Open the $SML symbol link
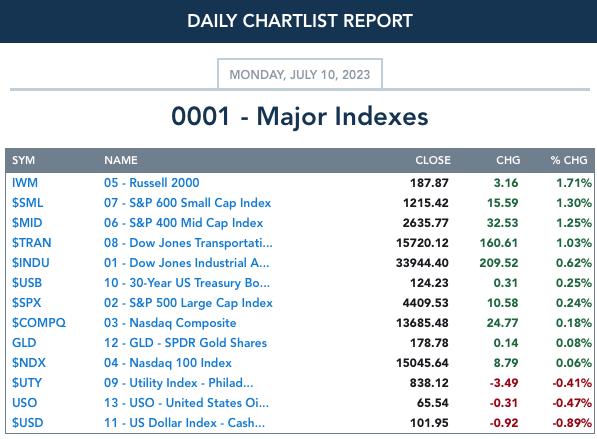 [x=27, y=203]
